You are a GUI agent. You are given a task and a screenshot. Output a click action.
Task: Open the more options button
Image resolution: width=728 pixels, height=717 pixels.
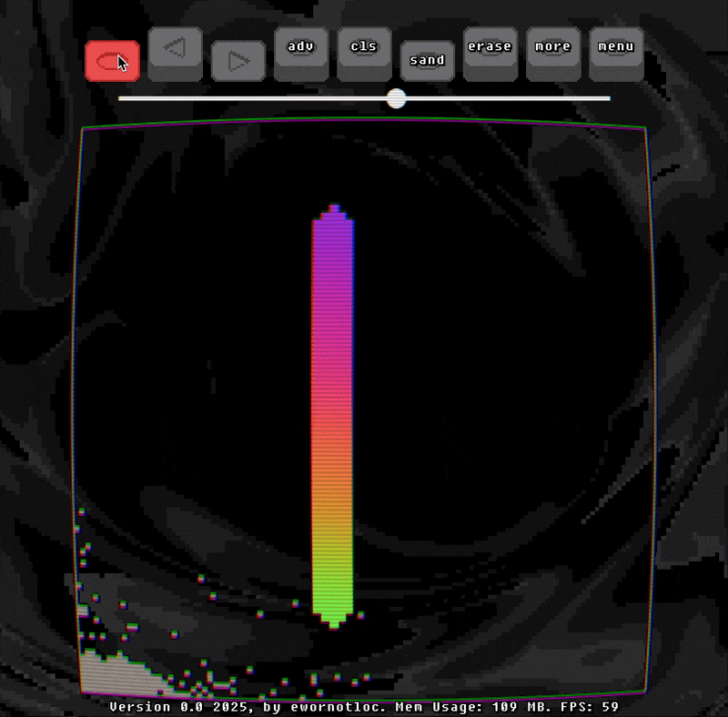click(x=553, y=55)
